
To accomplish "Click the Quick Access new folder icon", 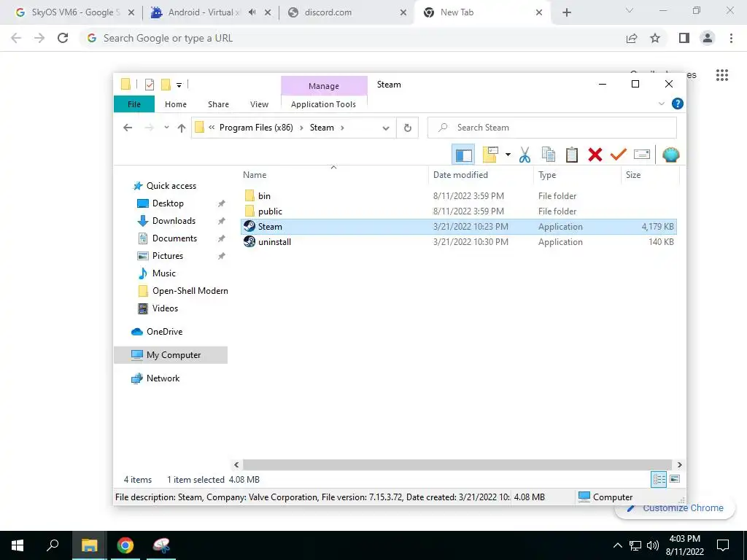I will 166,85.
